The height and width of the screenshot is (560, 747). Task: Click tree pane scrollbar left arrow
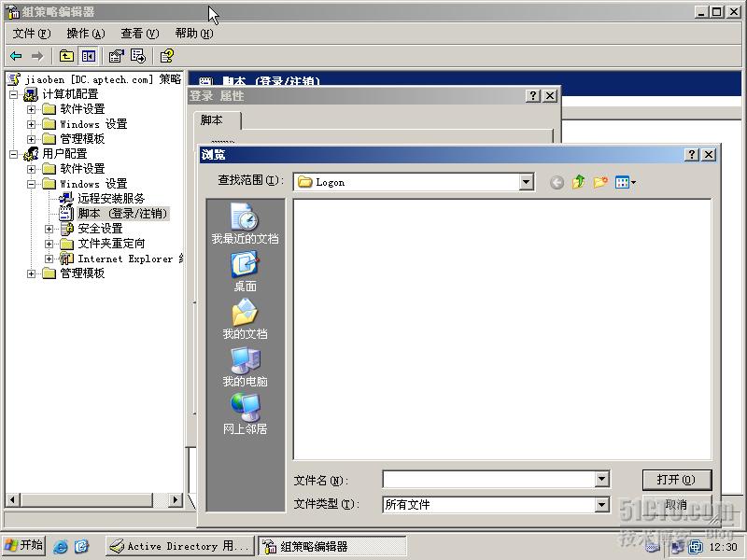click(13, 499)
